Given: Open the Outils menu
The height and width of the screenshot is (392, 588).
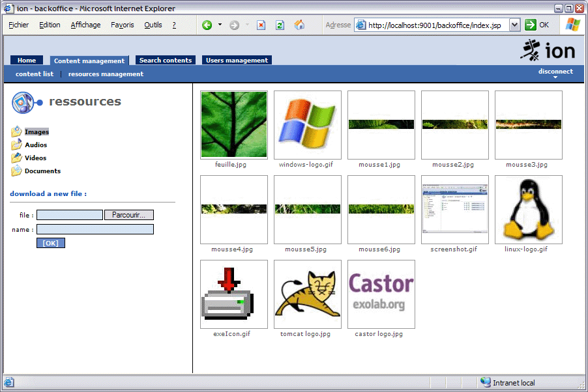Looking at the screenshot, I should pos(153,25).
